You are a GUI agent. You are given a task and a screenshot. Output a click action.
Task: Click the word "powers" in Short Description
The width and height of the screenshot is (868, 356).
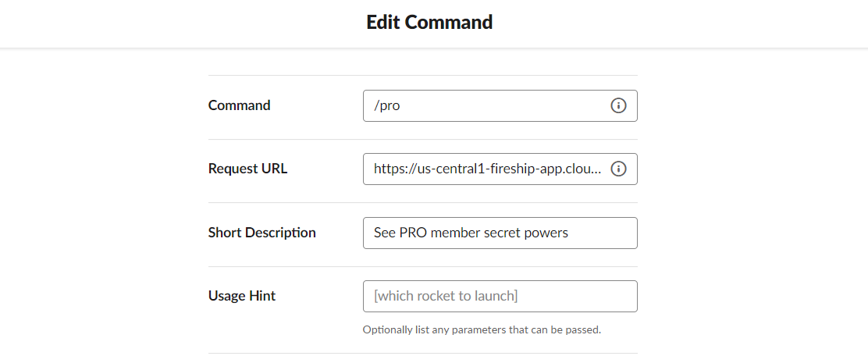(546, 233)
